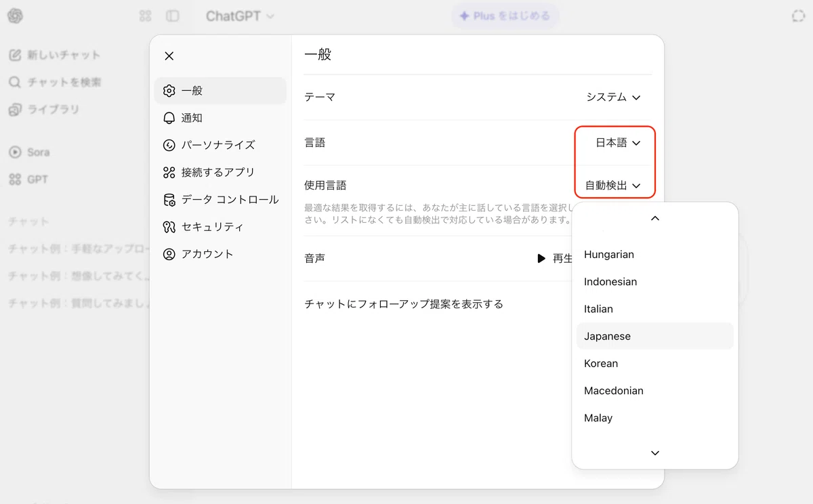
Task: Select the 一般 settings tab
Action: (221, 91)
